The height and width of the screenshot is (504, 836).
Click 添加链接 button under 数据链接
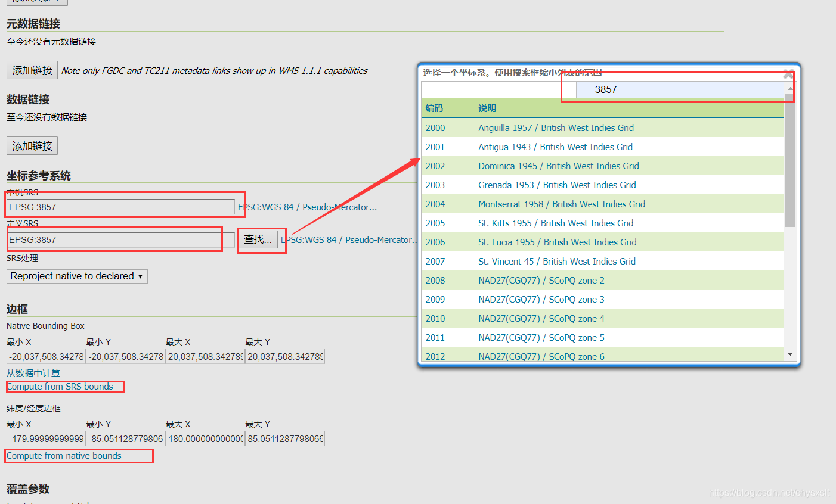click(x=32, y=146)
